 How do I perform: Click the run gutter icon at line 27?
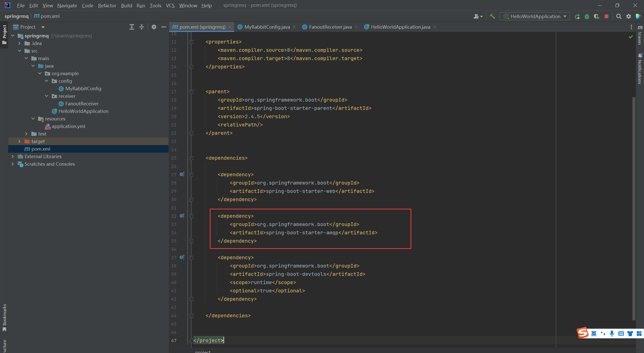click(x=182, y=174)
